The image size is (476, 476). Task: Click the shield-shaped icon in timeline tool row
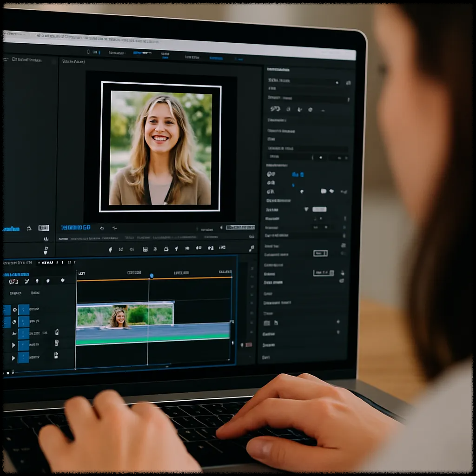[x=48, y=281]
